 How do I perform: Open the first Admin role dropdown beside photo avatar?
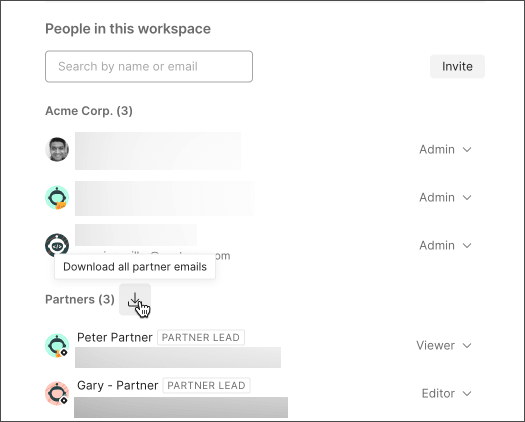point(445,149)
